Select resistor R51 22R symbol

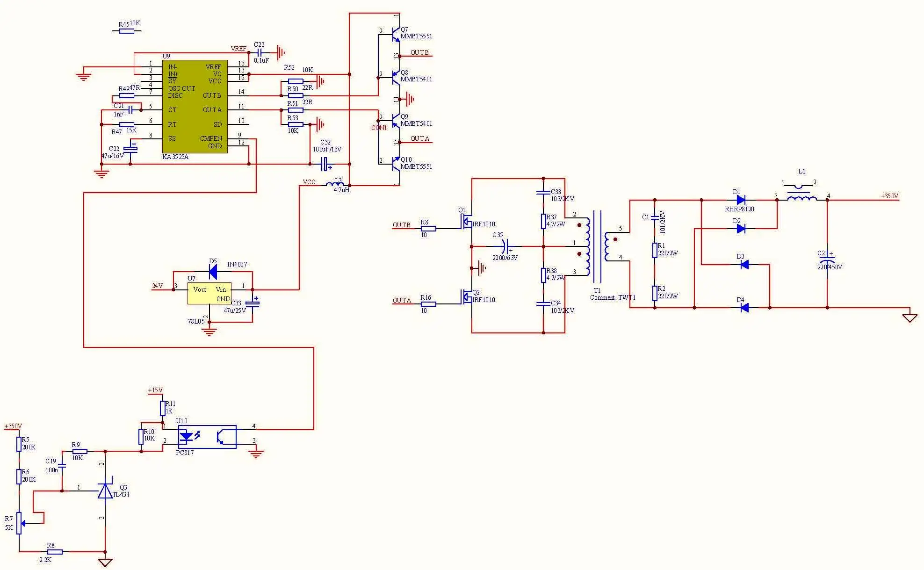296,110
